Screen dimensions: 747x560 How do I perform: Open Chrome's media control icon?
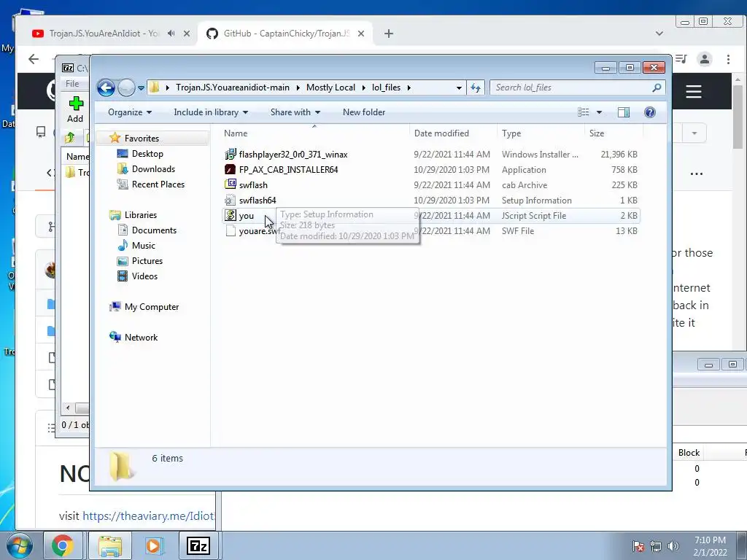[x=682, y=59]
